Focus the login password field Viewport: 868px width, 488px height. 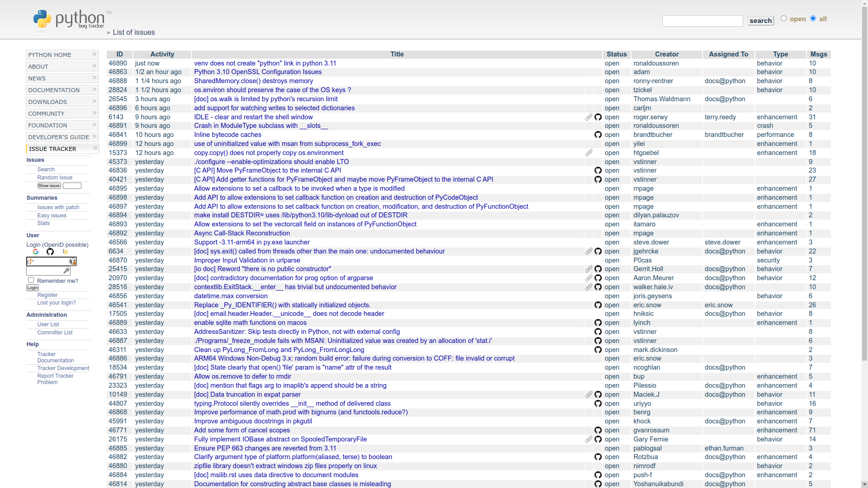pos(48,271)
